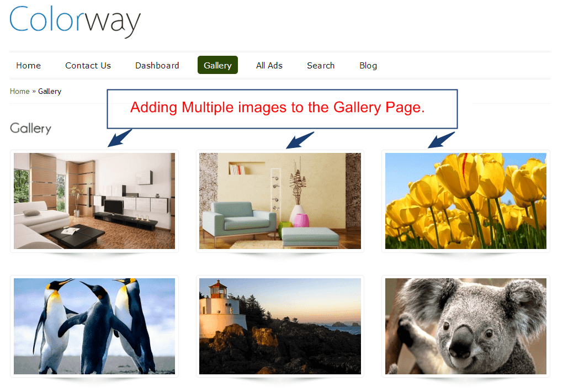The height and width of the screenshot is (392, 563).
Task: View the koala photo
Action: (x=466, y=326)
